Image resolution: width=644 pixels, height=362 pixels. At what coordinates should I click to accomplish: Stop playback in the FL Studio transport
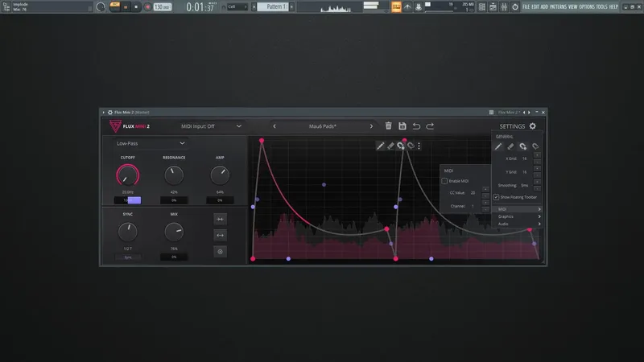tap(136, 7)
